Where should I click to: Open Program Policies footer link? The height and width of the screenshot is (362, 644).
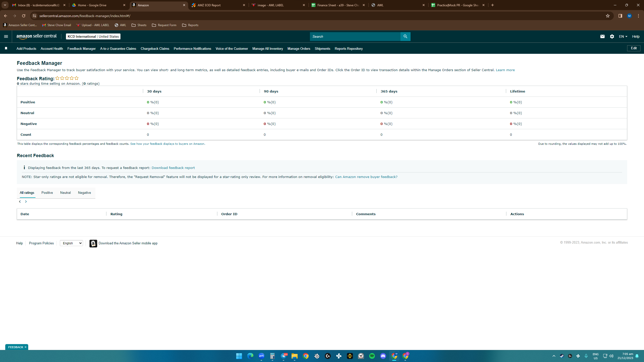[41, 243]
